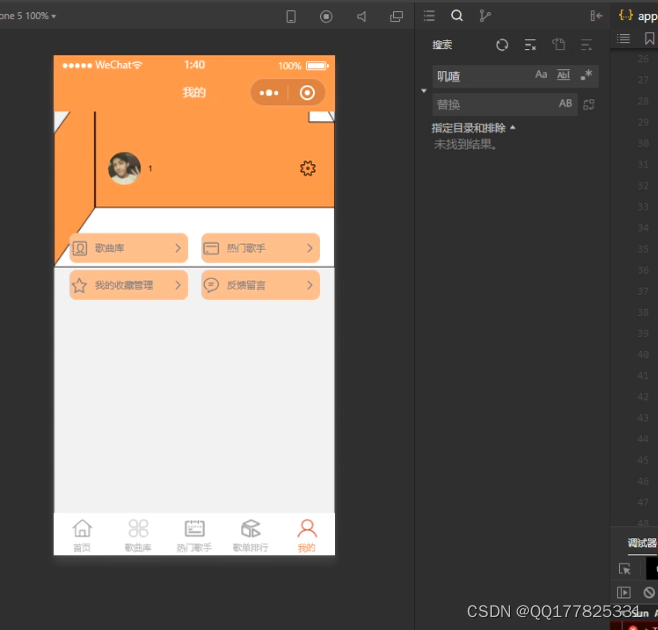Toggle match whole word option
The image size is (658, 630).
tap(563, 75)
